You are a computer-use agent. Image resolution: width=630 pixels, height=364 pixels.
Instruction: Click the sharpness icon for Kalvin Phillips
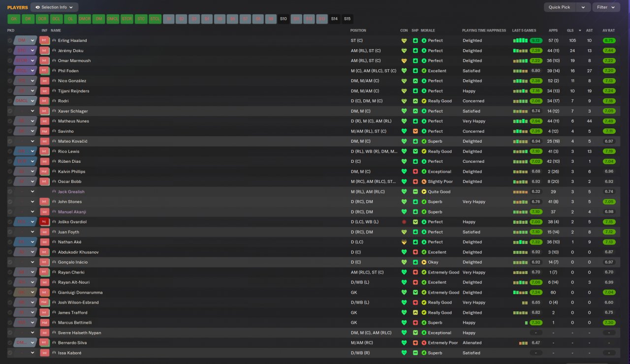coord(415,172)
